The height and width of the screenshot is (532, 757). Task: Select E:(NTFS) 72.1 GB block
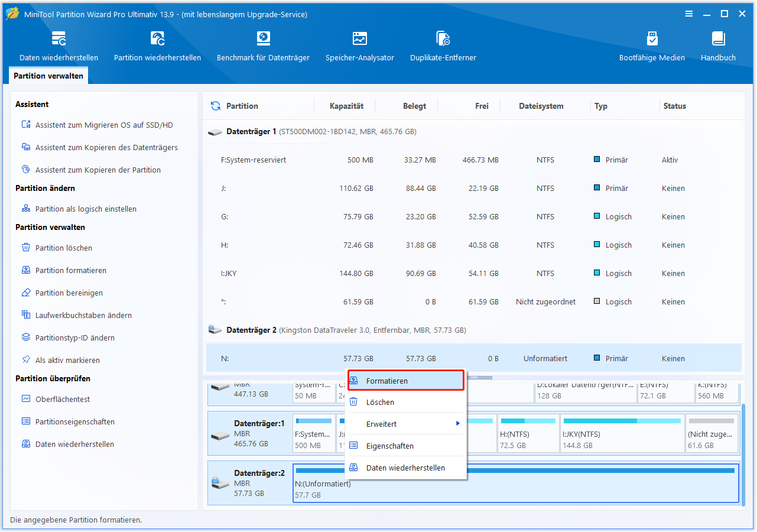[x=665, y=392]
